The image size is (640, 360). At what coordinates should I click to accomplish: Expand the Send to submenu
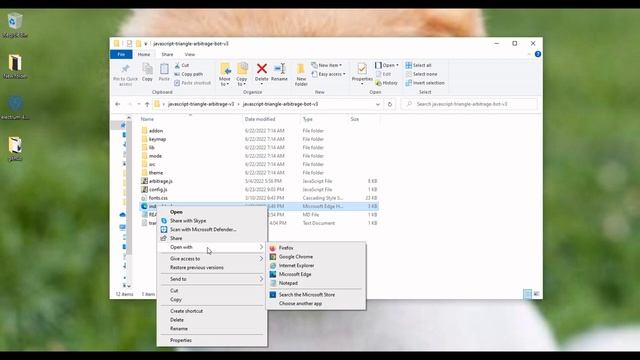(212, 279)
